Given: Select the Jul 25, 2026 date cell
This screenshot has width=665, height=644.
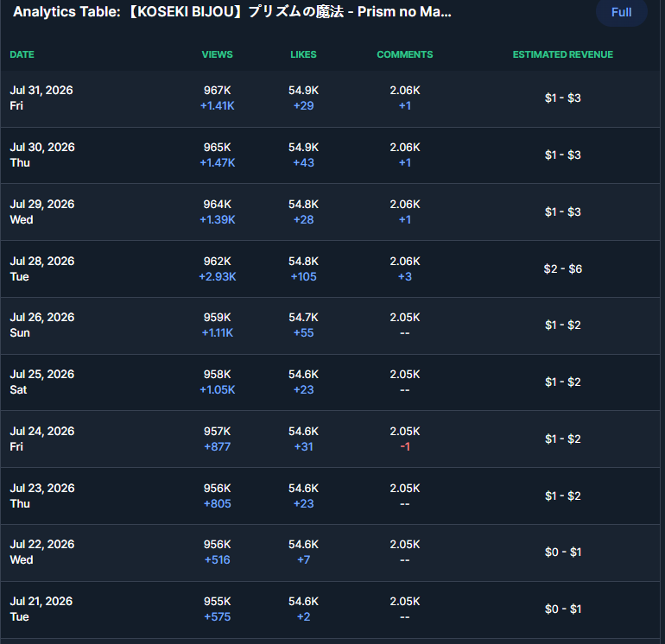Looking at the screenshot, I should tap(42, 382).
